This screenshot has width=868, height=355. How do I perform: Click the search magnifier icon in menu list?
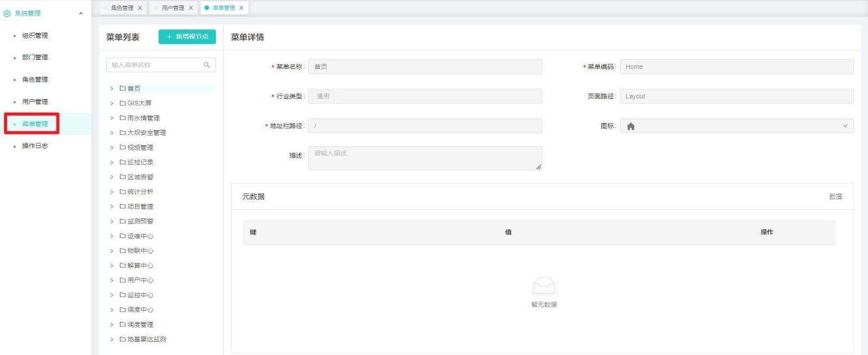click(x=206, y=65)
